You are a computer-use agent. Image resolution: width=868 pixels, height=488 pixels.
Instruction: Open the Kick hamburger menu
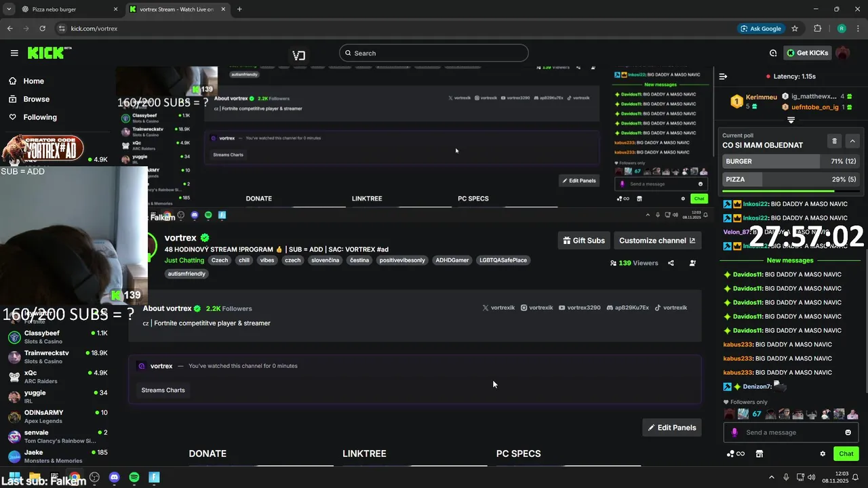pos(14,53)
